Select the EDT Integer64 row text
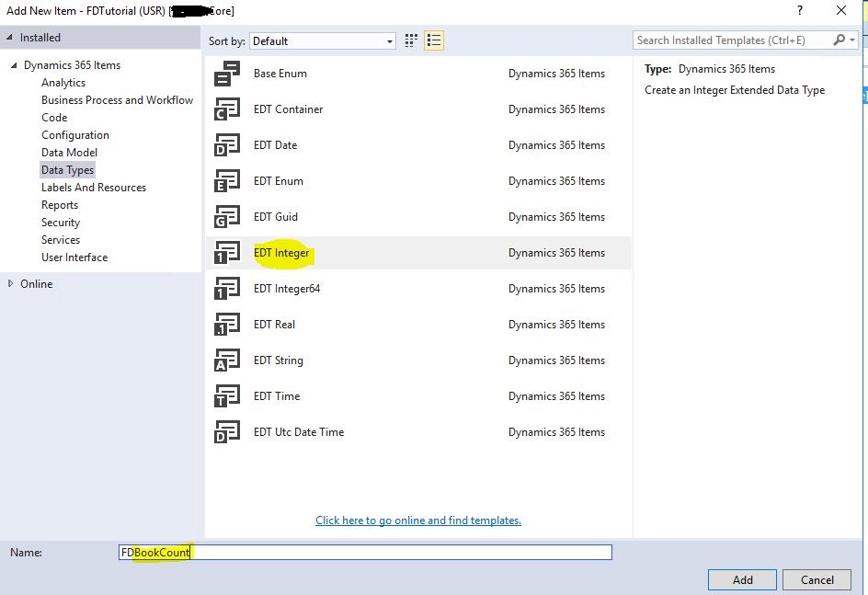Screen dimensions: 868x595 coord(287,289)
